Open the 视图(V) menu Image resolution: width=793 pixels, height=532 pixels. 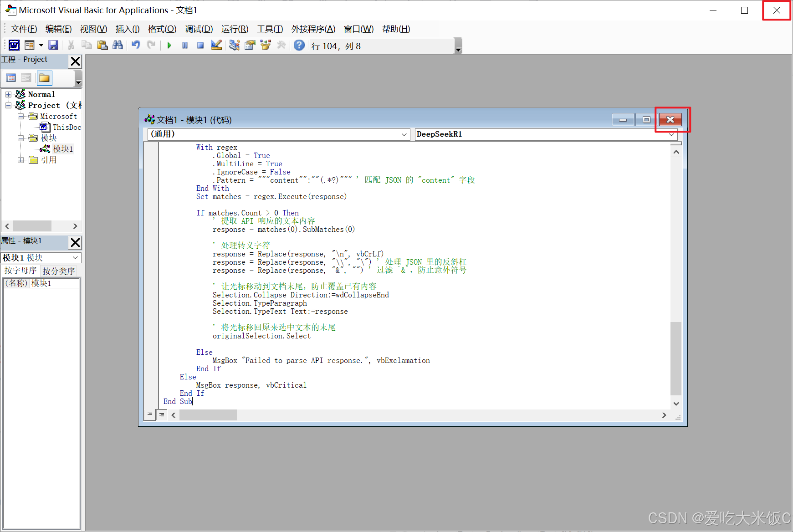(93, 29)
